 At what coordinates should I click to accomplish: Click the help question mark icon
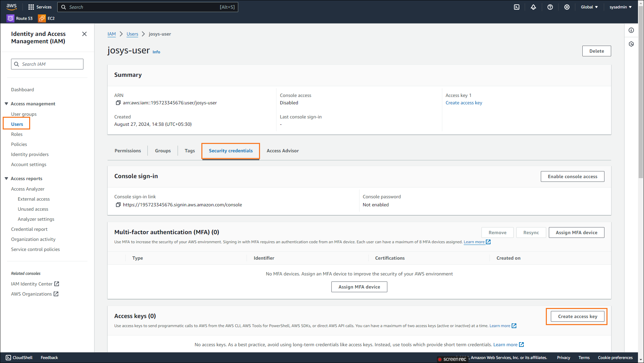point(550,7)
